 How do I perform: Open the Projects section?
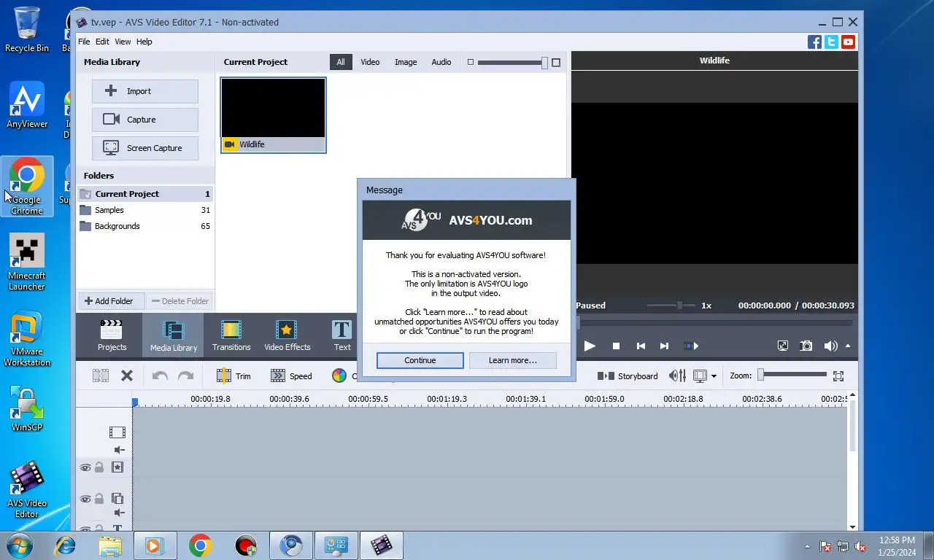pyautogui.click(x=112, y=335)
